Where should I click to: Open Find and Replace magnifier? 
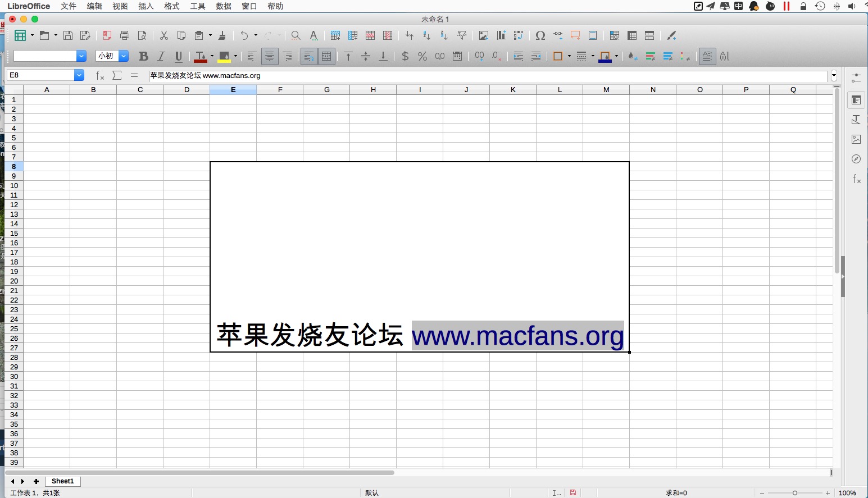pyautogui.click(x=296, y=35)
